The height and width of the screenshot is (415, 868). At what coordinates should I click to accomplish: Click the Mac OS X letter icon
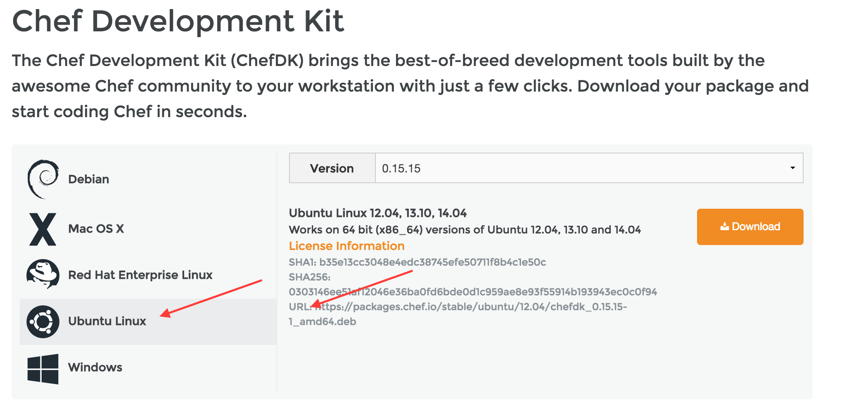[x=43, y=228]
